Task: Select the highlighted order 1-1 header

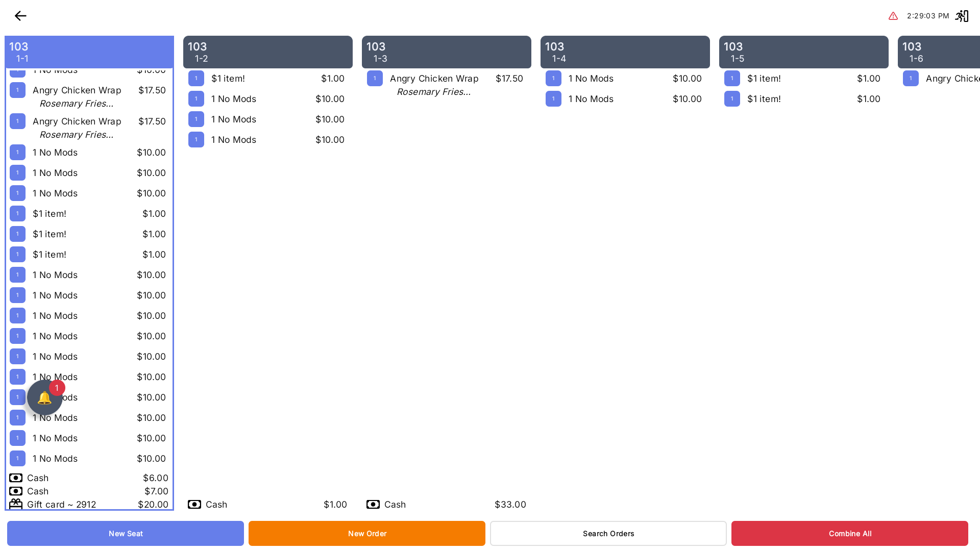Action: pyautogui.click(x=89, y=52)
